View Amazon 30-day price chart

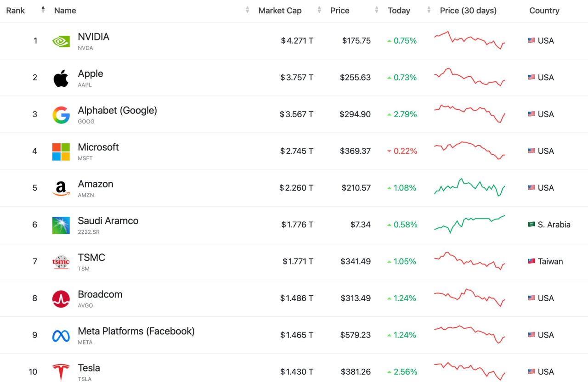tap(469, 187)
